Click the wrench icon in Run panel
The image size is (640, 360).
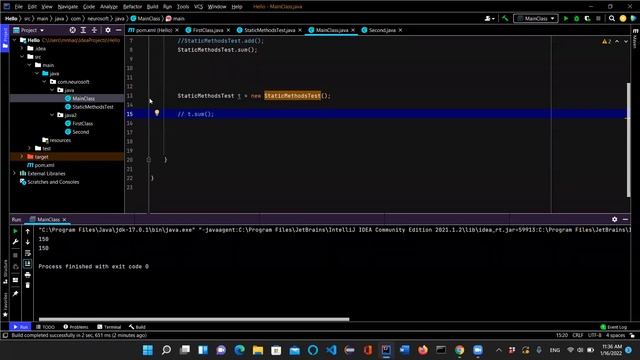16,242
